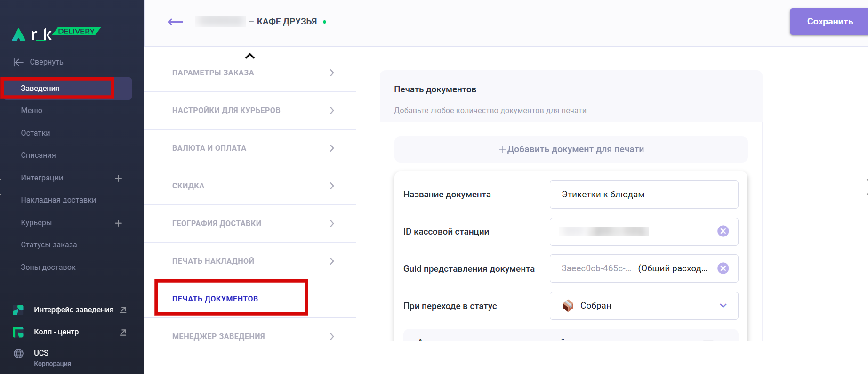Select the Печать документов tab

pyautogui.click(x=215, y=299)
